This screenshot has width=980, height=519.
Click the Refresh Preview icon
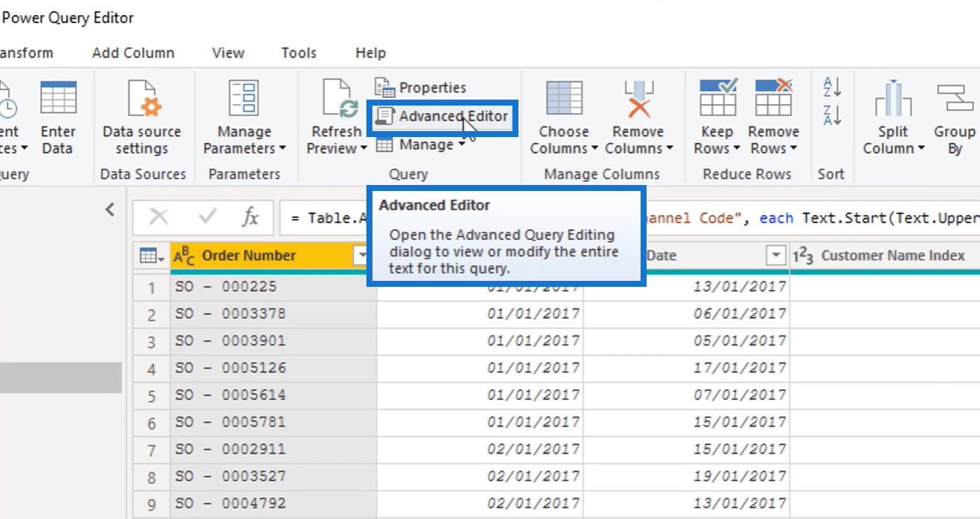coord(339,99)
